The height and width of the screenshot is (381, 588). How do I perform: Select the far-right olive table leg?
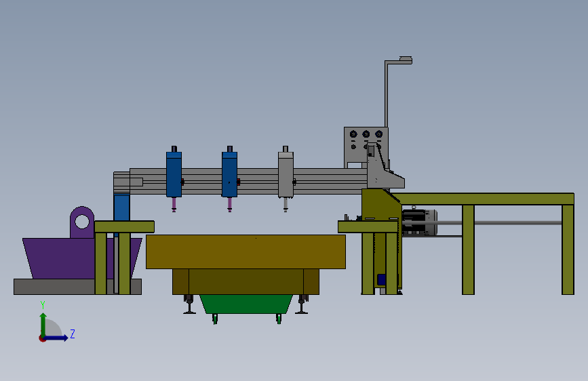(568, 249)
